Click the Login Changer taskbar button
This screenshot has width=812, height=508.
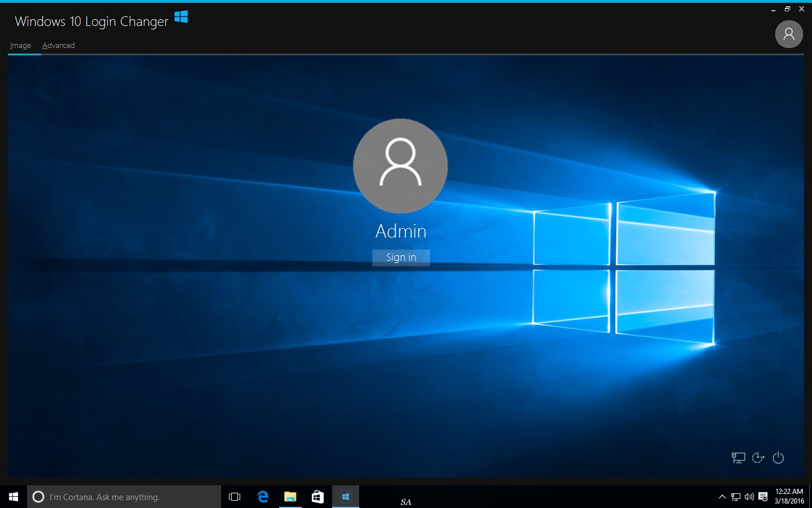point(346,497)
